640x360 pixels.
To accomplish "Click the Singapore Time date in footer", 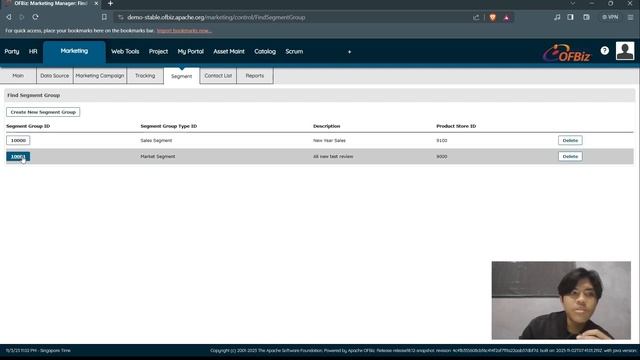I will tap(38, 351).
